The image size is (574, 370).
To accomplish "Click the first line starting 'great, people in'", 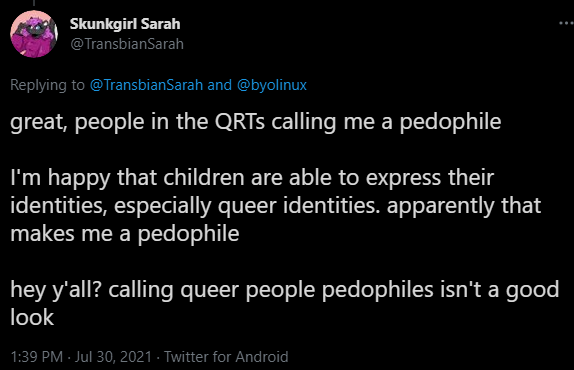I will tap(256, 123).
